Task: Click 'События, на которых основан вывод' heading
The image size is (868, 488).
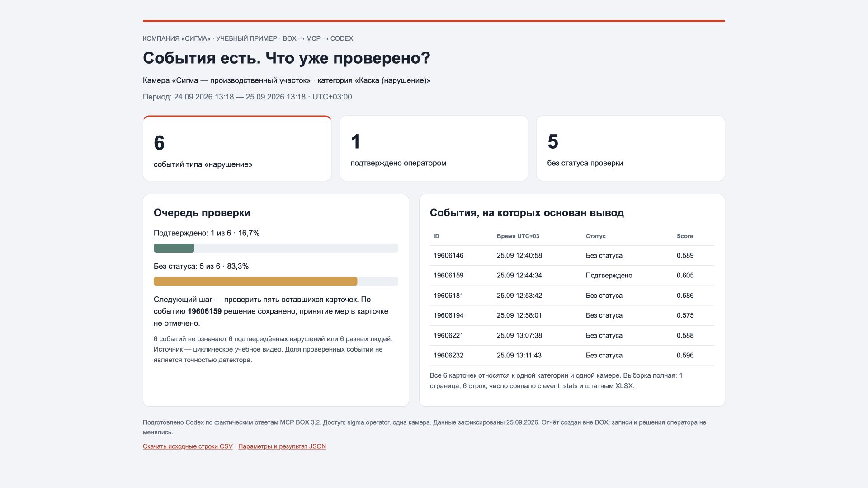Action: (527, 213)
